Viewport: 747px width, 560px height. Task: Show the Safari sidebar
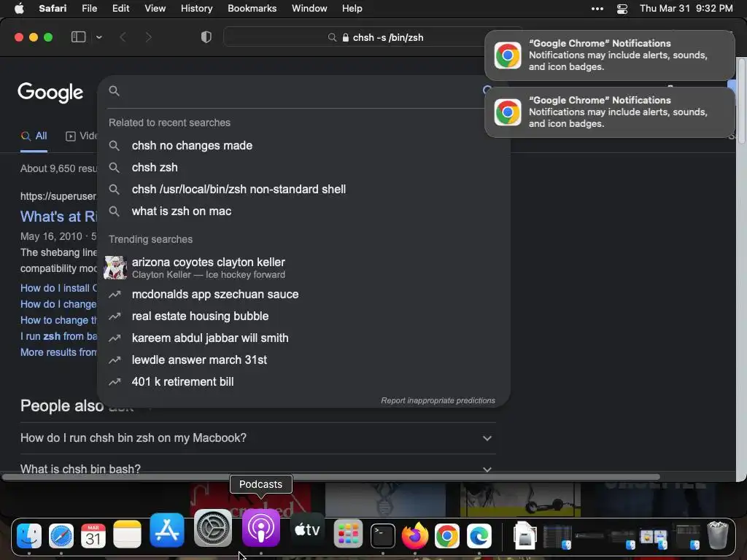(78, 37)
